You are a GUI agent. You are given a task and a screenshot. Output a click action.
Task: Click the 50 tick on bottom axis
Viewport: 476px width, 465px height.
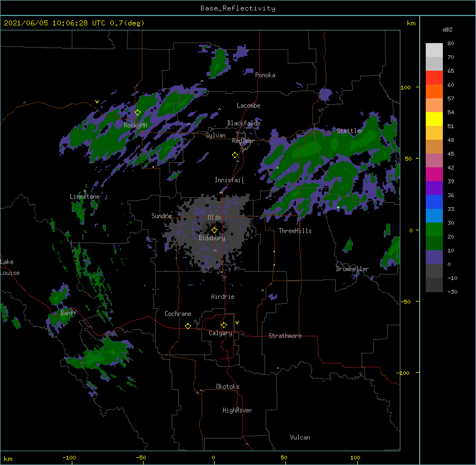284,457
